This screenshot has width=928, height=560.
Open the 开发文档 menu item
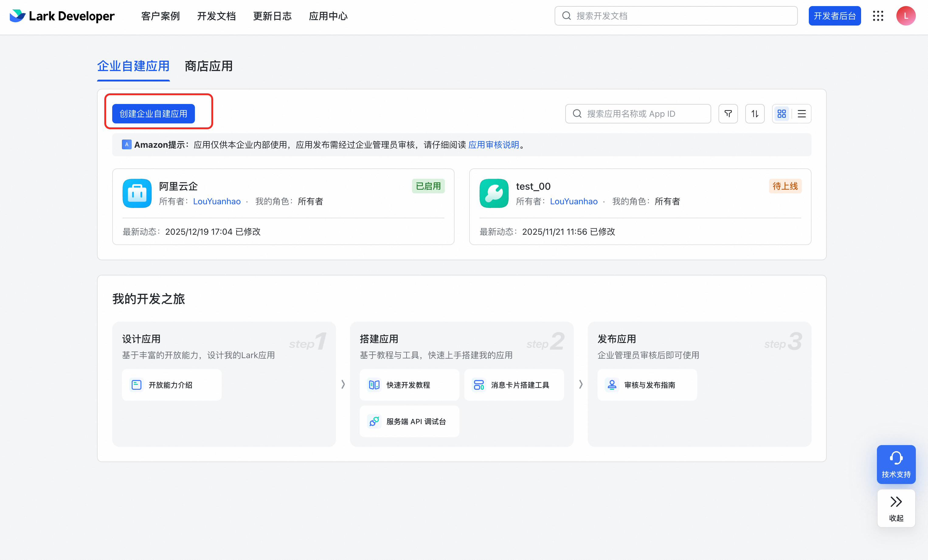pyautogui.click(x=216, y=16)
